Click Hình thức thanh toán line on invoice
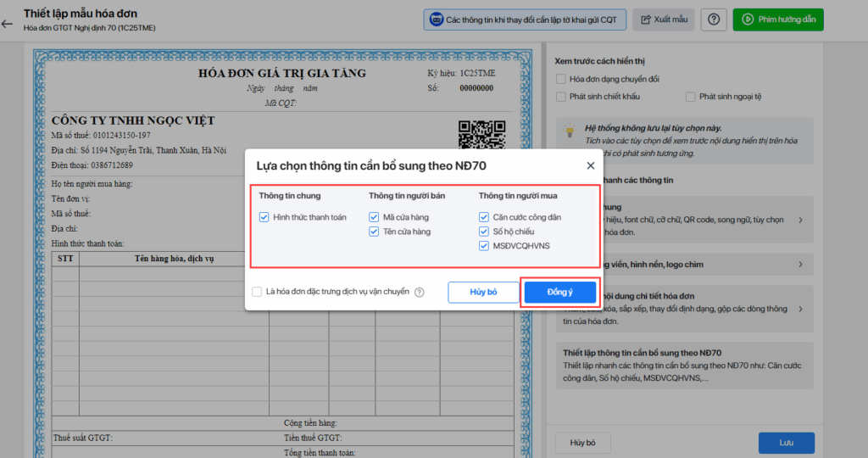Viewport: 868px width, 458px height. (87, 243)
